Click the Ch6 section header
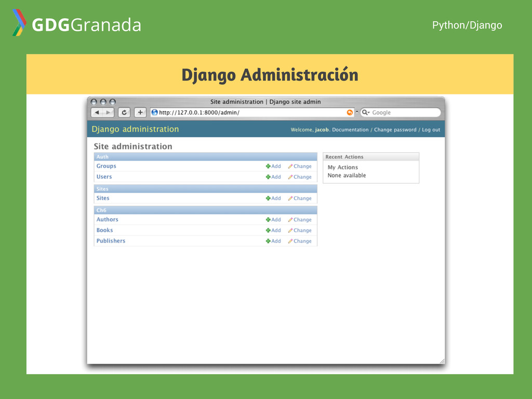 (206, 210)
